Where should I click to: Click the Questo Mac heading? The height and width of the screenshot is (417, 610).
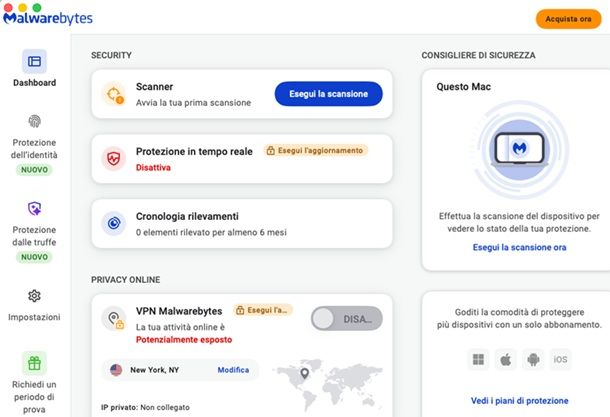tap(463, 87)
